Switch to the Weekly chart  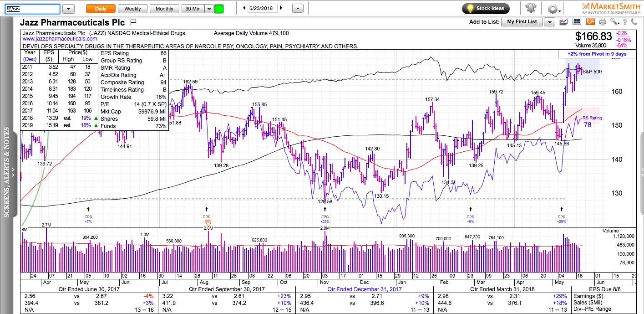click(x=132, y=9)
